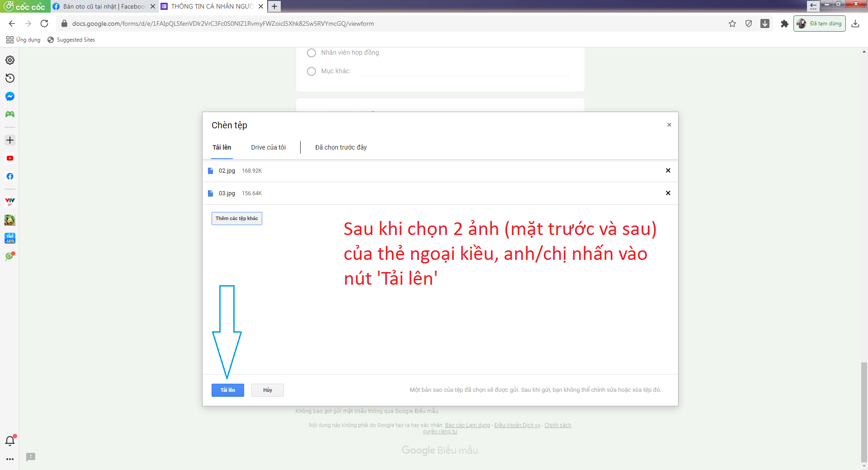This screenshot has width=868, height=470.
Task: Reload the current page
Action: [x=44, y=23]
